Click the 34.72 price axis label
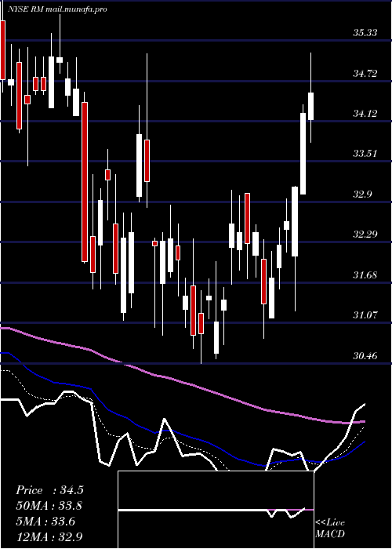Screen dimensions: 392x549 coord(365,74)
